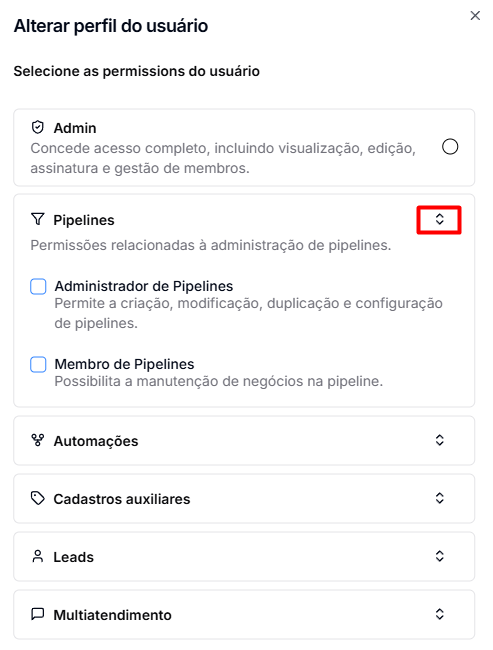Collapse the Pipelines section with its chevron
493x650 pixels.
coord(440,219)
